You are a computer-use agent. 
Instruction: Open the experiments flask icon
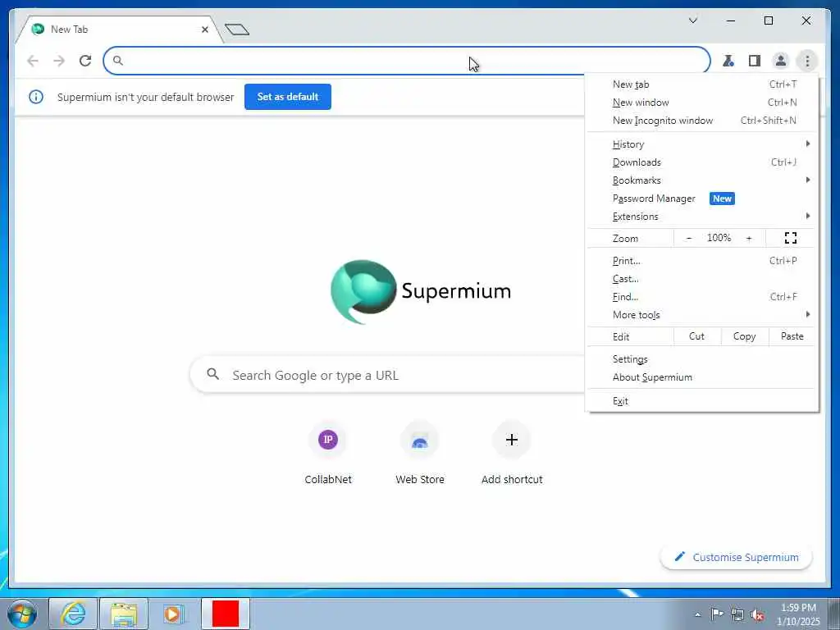click(728, 61)
